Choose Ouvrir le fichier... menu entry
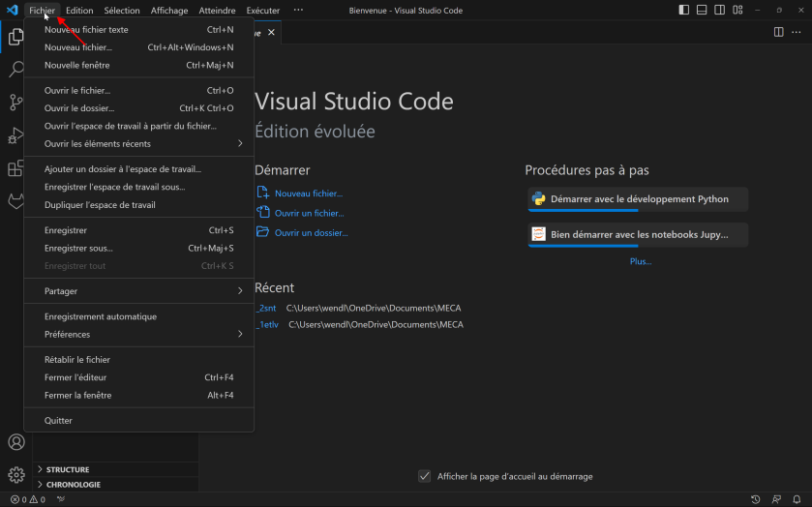The width and height of the screenshot is (812, 507). click(x=138, y=90)
